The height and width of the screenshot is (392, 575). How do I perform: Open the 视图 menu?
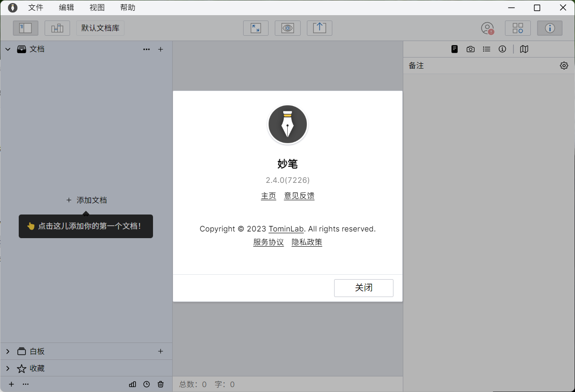pos(97,8)
